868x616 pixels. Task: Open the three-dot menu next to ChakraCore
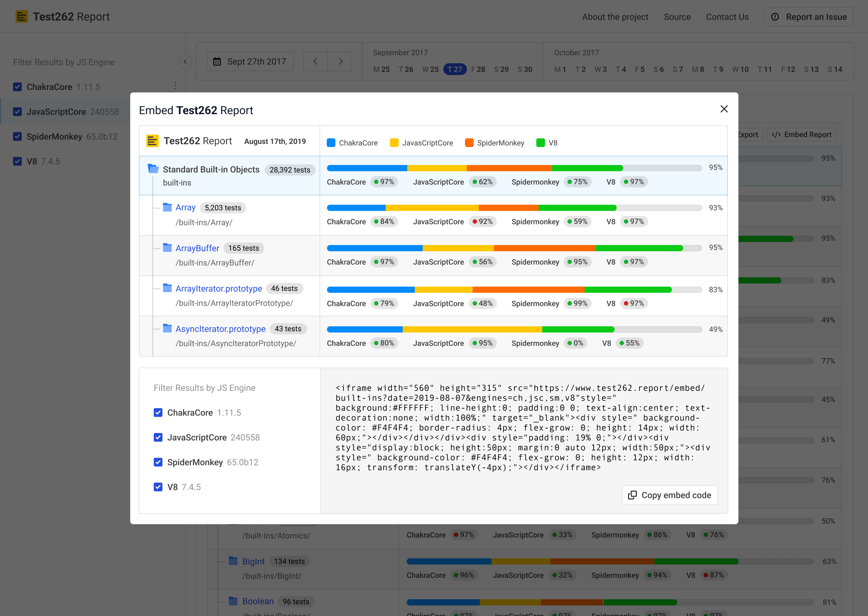(175, 86)
